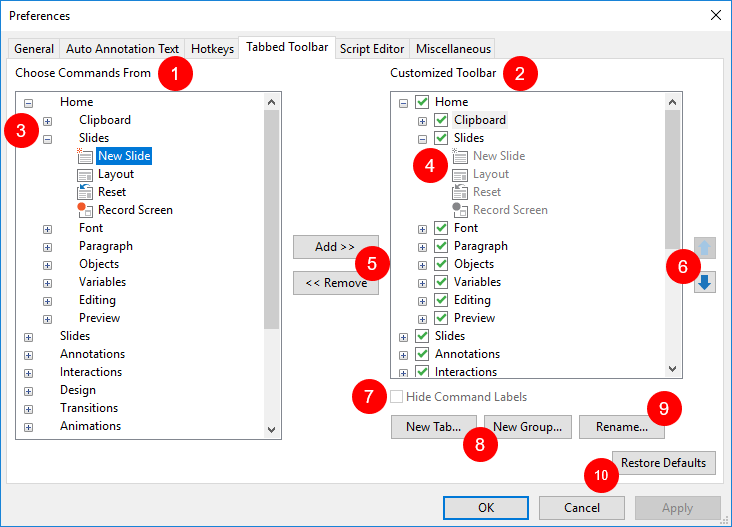Uncheck the Clipboard checkbox in Customized Toolbar
The height and width of the screenshot is (527, 732).
pyautogui.click(x=441, y=120)
